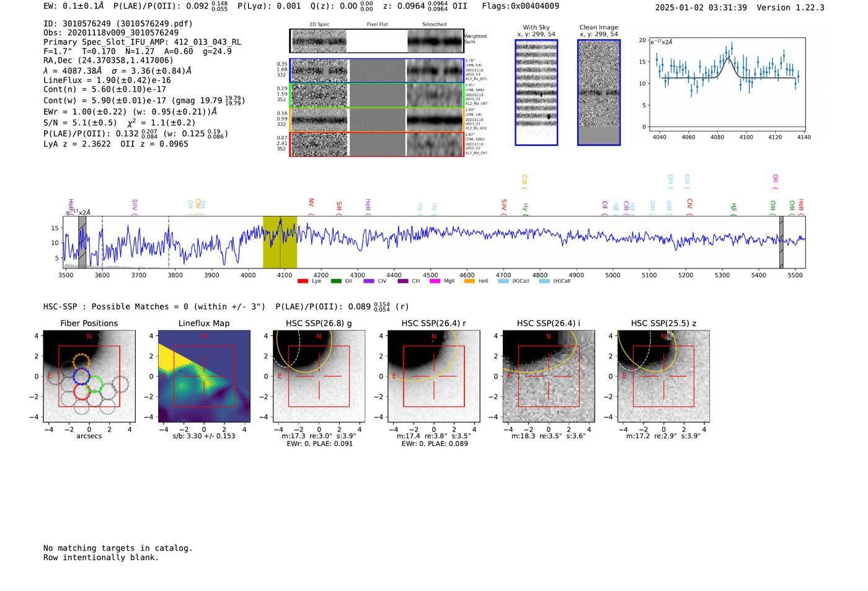Click the magenta MgII legend swatch
Viewport: 868px width, 591px height.
(x=434, y=281)
